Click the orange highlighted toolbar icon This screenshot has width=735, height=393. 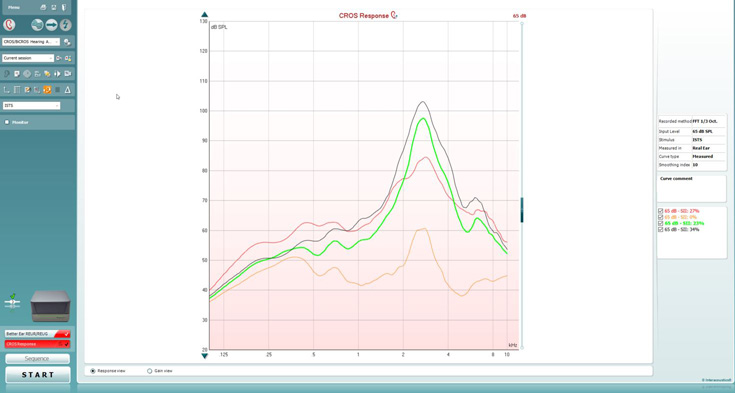(47, 90)
